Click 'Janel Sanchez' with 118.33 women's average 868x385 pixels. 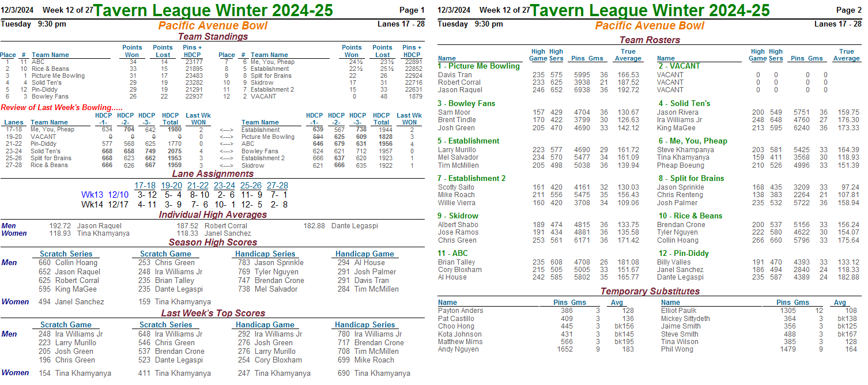click(228, 233)
